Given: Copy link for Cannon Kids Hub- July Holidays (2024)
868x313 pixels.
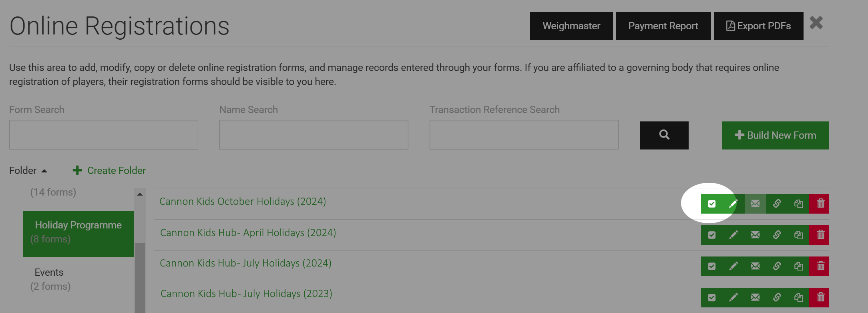Looking at the screenshot, I should click(x=777, y=266).
